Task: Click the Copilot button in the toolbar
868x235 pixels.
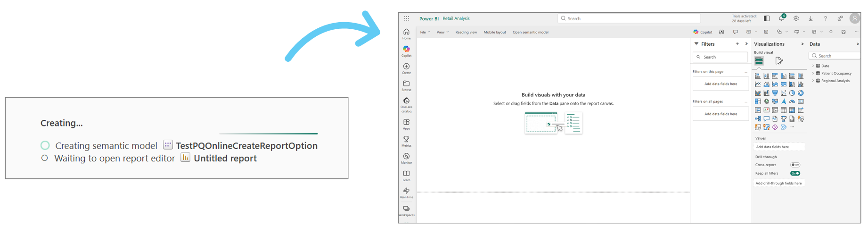Action: click(703, 32)
